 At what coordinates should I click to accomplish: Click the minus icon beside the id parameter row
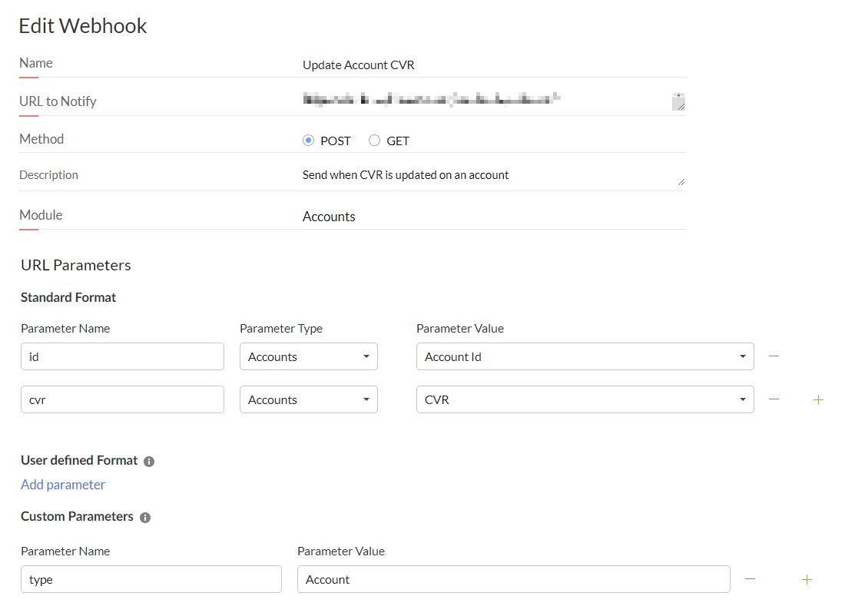774,356
